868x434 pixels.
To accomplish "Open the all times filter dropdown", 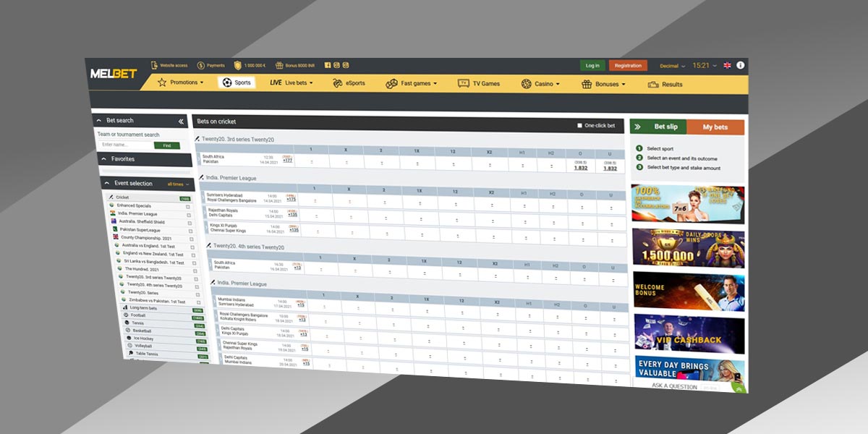I will (x=179, y=184).
